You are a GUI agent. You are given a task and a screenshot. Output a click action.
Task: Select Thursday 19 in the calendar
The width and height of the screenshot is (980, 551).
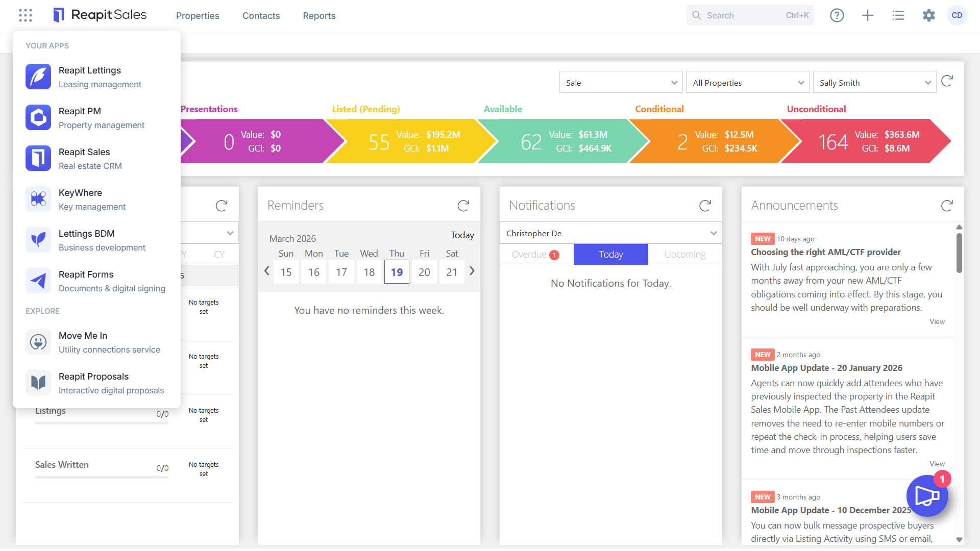[397, 272]
